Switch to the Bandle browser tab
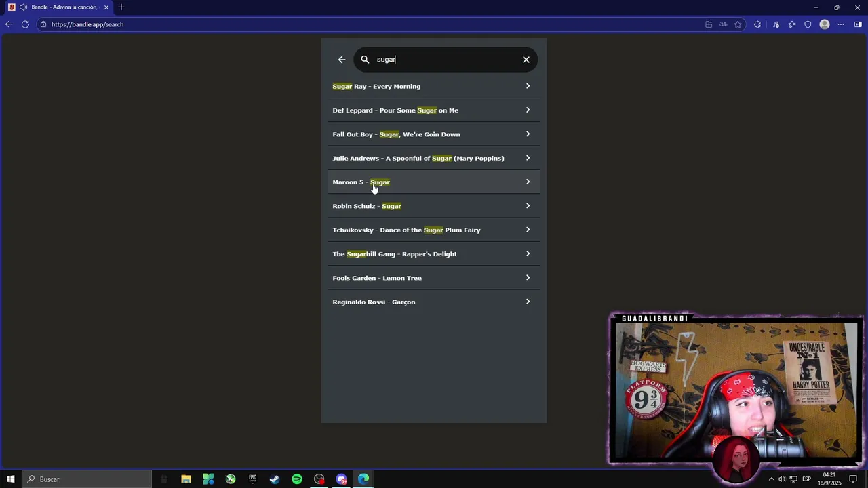This screenshot has height=488, width=868. 58,7
